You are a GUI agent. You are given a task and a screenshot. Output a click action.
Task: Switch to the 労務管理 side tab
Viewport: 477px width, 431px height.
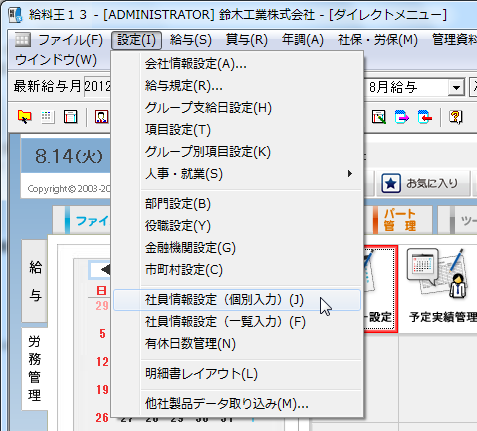tap(35, 368)
